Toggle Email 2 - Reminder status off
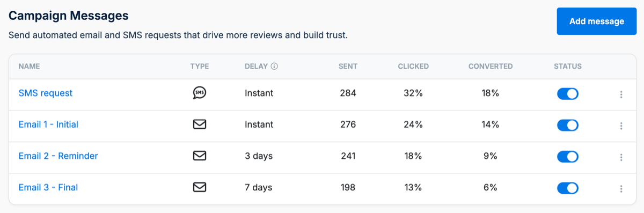644x213 pixels. coord(568,157)
